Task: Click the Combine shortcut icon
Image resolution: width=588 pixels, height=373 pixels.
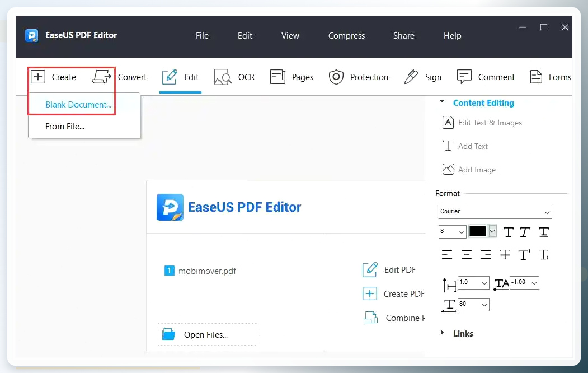Action: 370,318
